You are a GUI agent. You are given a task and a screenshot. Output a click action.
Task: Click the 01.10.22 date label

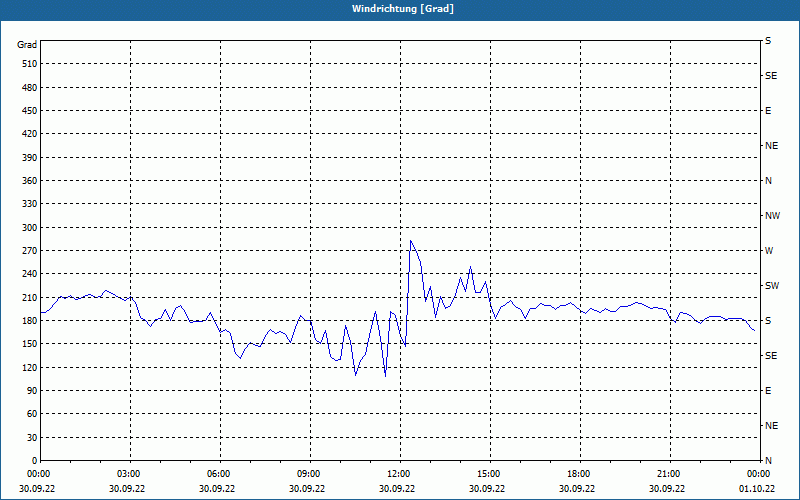(757, 489)
